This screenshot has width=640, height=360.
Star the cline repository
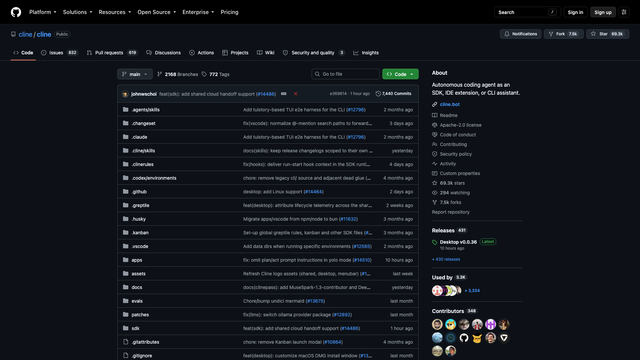click(x=607, y=34)
